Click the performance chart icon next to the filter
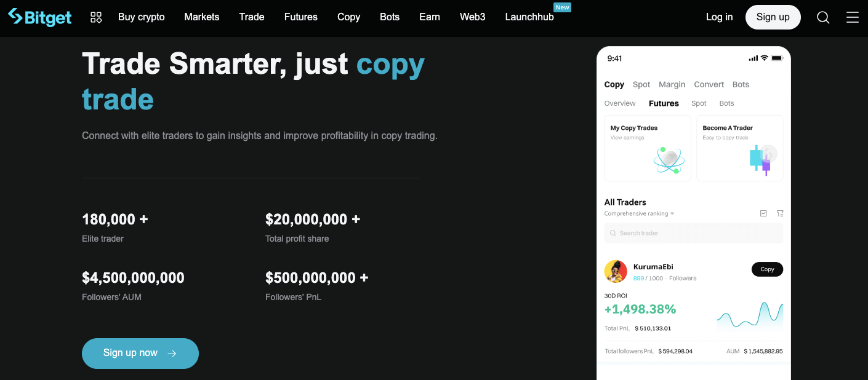The image size is (868, 380). 763,213
